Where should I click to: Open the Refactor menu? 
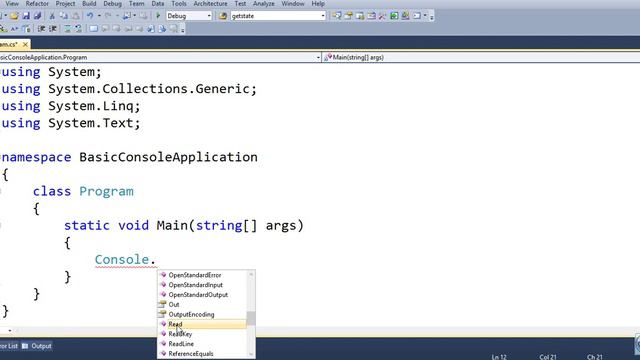(x=37, y=4)
